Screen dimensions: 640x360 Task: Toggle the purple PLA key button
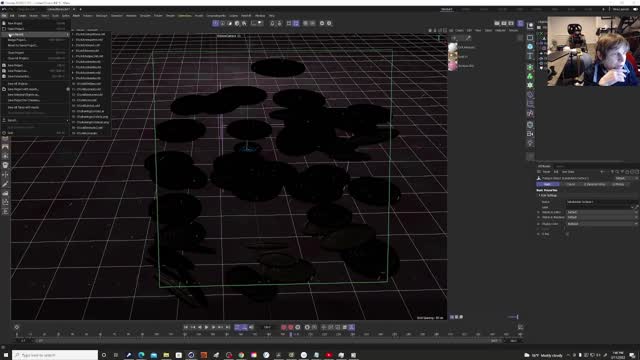351,327
